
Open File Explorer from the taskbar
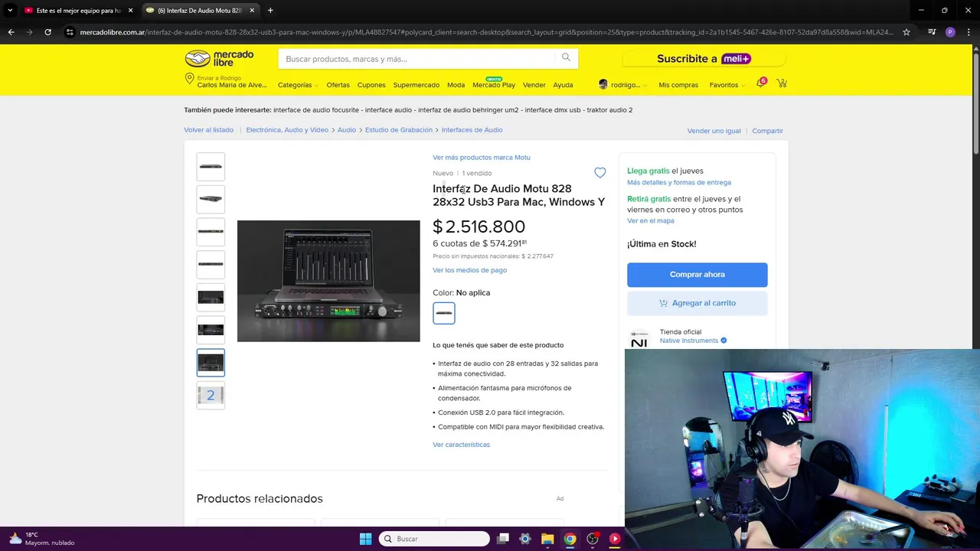click(x=547, y=539)
